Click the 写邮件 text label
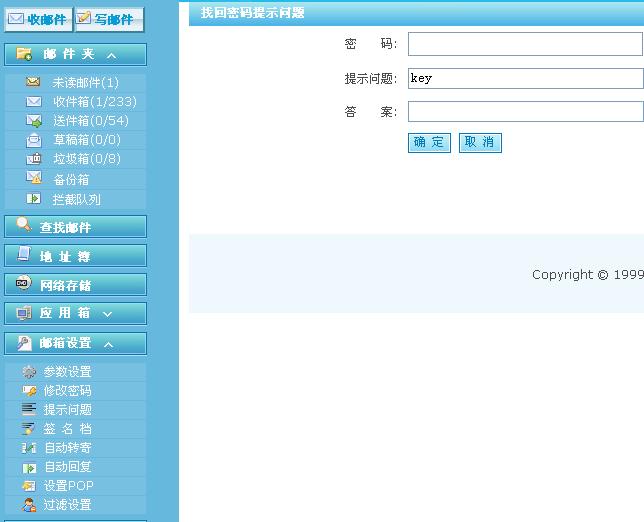Screen dimensions: 644x522 (114, 19)
